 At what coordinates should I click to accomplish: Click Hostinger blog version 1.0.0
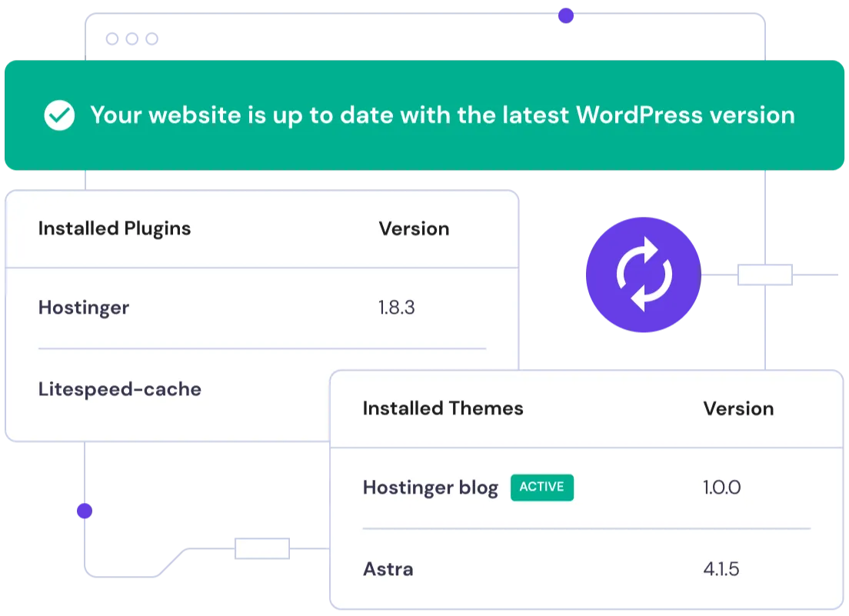(x=721, y=488)
